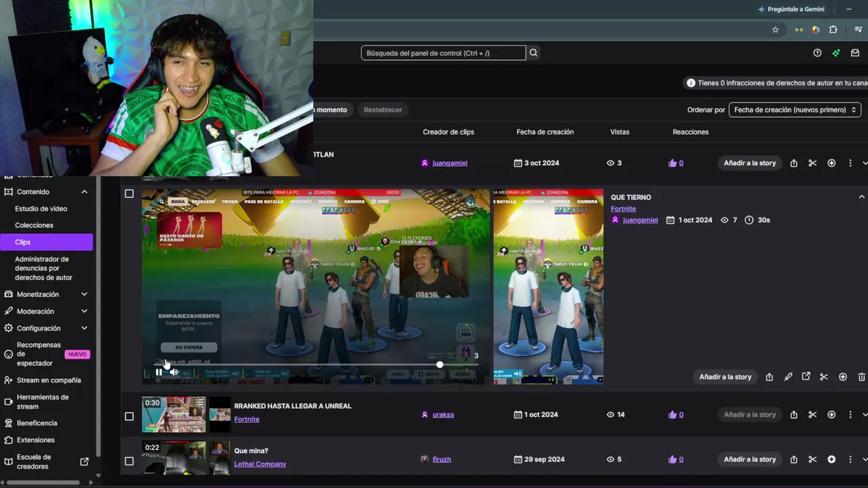The height and width of the screenshot is (488, 868).
Task: Open the Lethal Company game link
Action: (x=260, y=464)
